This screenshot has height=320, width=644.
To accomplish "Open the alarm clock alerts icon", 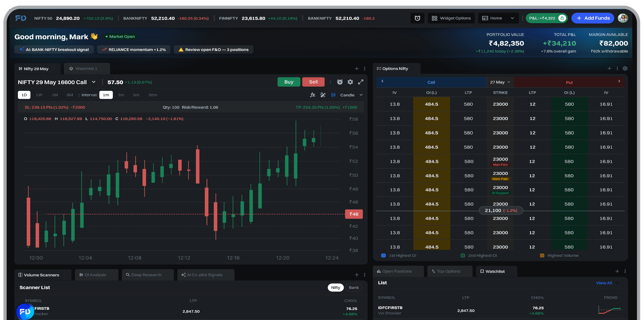I will click(x=417, y=18).
